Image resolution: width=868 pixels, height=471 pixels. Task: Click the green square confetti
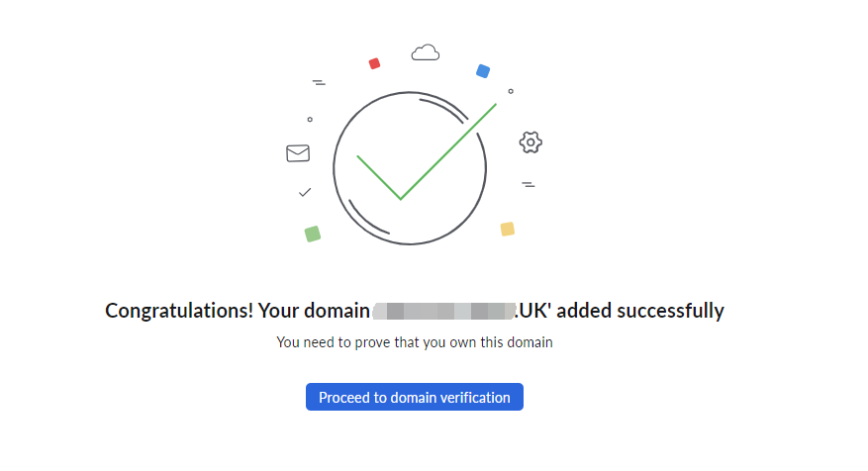point(312,234)
